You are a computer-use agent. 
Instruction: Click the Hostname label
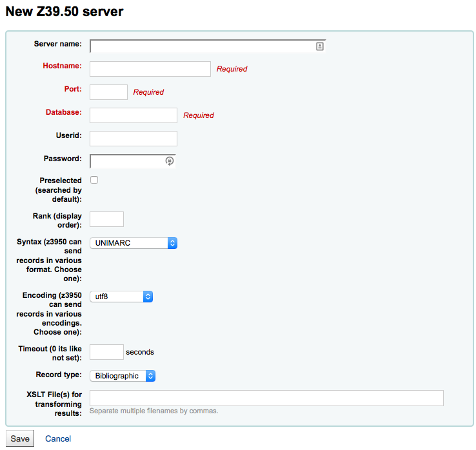(x=62, y=66)
